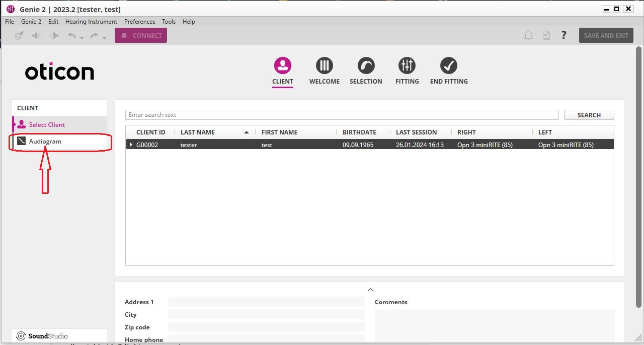
Task: Go to the End Fitting step icon
Action: coord(449,65)
